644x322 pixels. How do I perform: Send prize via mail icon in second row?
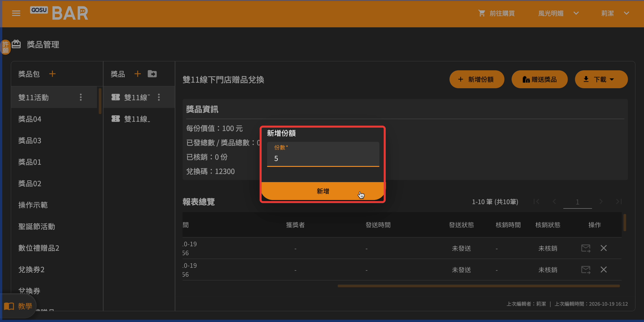click(x=586, y=270)
